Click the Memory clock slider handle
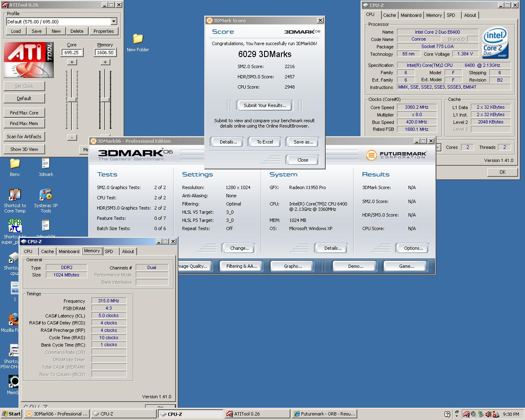 [x=105, y=100]
